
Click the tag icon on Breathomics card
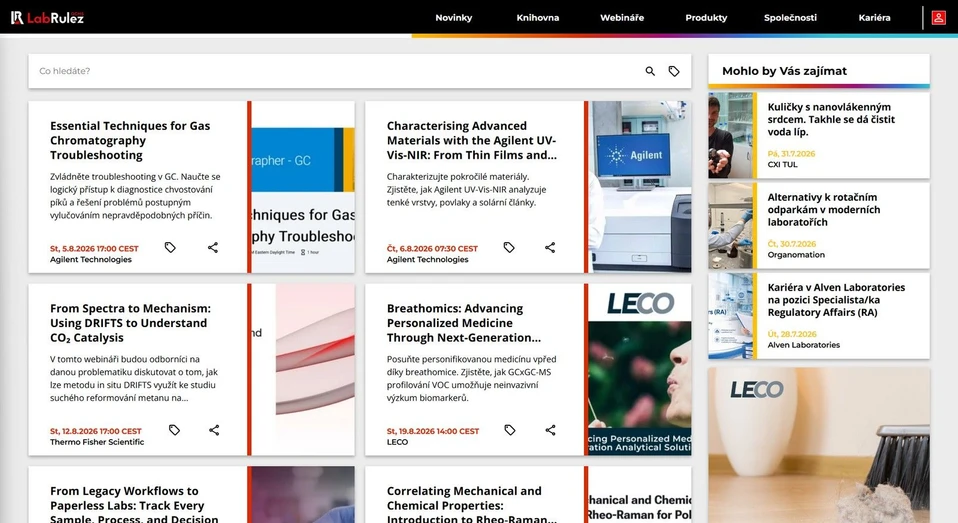tap(510, 430)
